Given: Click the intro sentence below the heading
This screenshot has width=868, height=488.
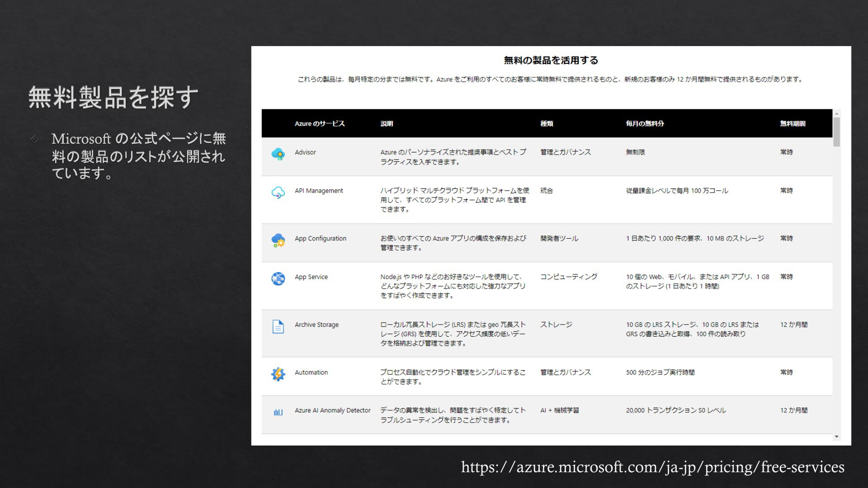Looking at the screenshot, I should (551, 80).
